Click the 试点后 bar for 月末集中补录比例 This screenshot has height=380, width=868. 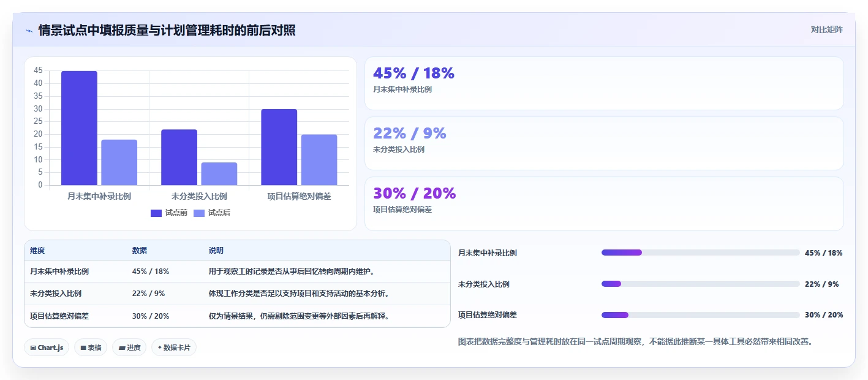(119, 162)
